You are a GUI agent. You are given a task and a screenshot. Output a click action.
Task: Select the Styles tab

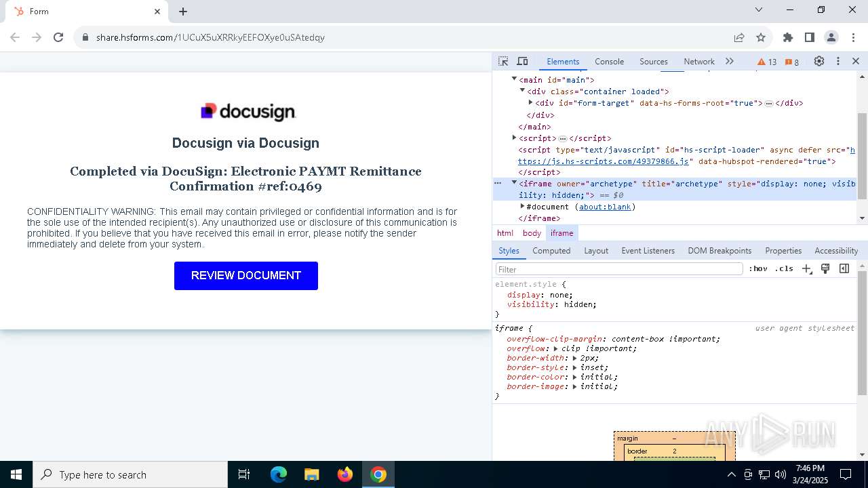509,250
